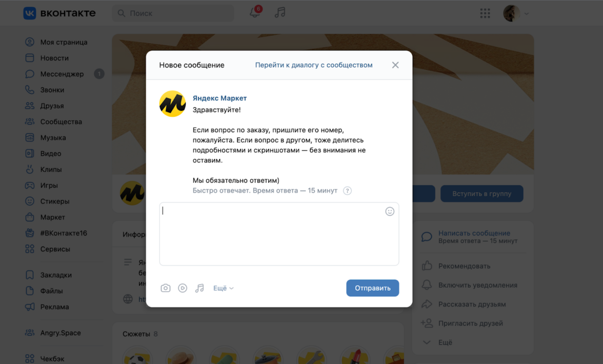603x364 pixels.
Task: Click inside the new message text area
Action: (279, 234)
